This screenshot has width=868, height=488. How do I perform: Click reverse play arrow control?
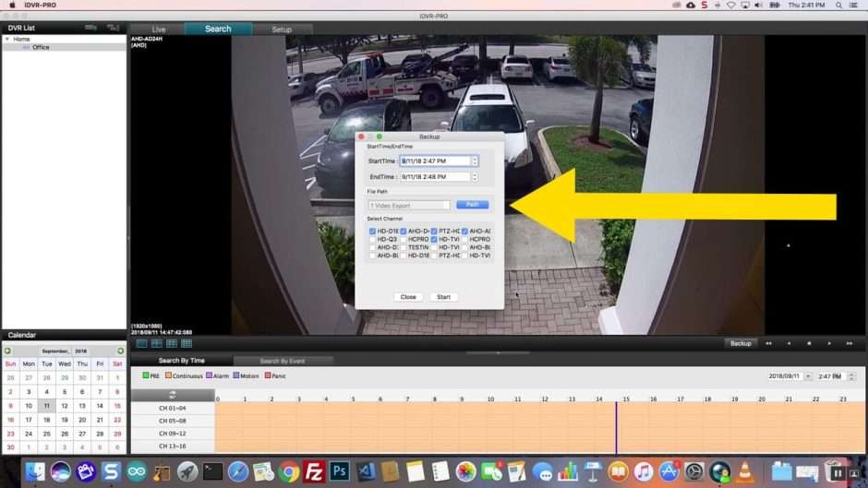click(789, 343)
